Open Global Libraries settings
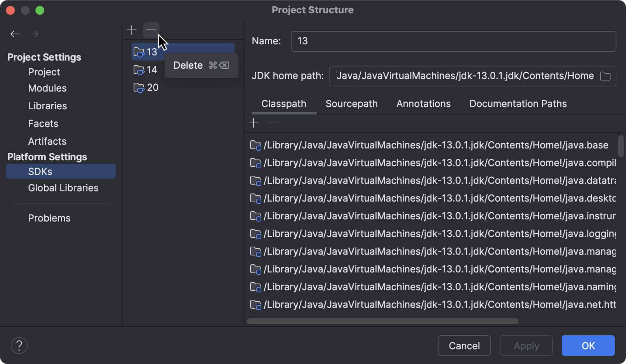This screenshot has height=364, width=626. pos(63,188)
